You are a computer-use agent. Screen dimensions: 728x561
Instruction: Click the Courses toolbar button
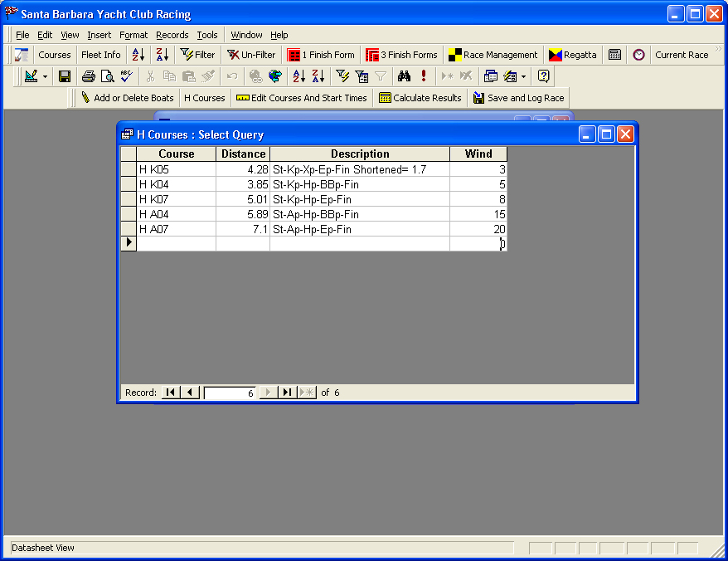click(55, 55)
